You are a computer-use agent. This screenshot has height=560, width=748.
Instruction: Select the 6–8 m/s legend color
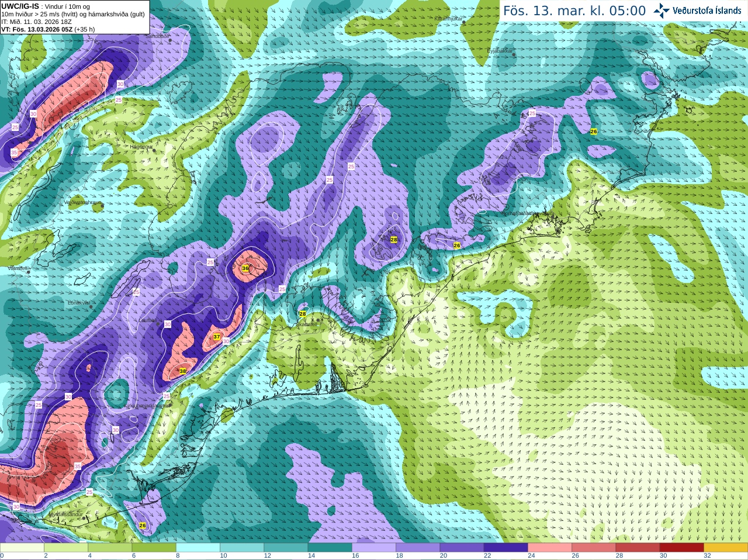click(154, 548)
